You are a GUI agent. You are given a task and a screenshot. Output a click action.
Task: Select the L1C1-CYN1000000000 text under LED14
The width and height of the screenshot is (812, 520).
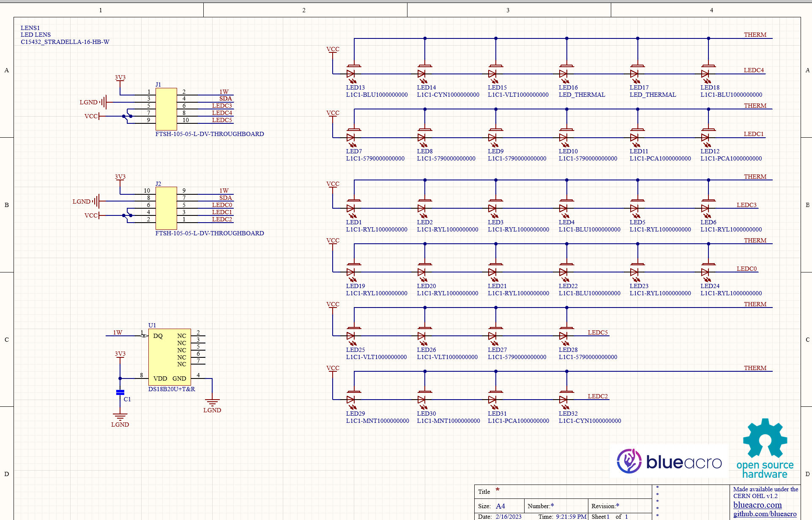[x=448, y=95]
